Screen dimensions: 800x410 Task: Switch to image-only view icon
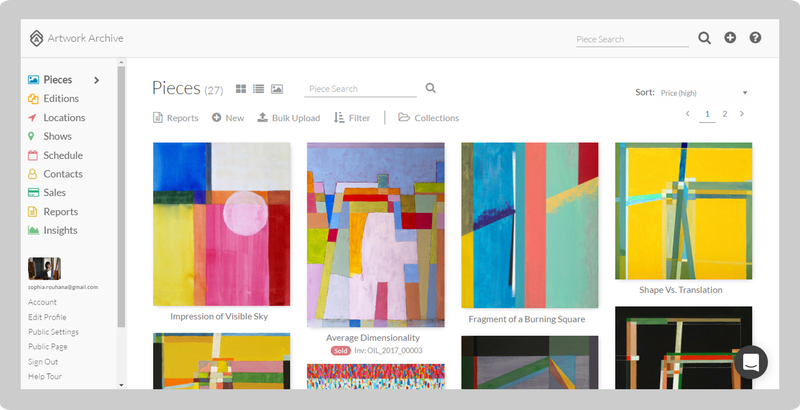pos(277,89)
